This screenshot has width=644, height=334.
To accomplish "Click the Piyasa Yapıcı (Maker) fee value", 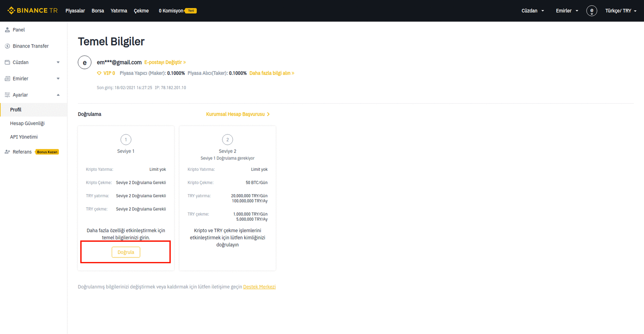I will pyautogui.click(x=176, y=73).
